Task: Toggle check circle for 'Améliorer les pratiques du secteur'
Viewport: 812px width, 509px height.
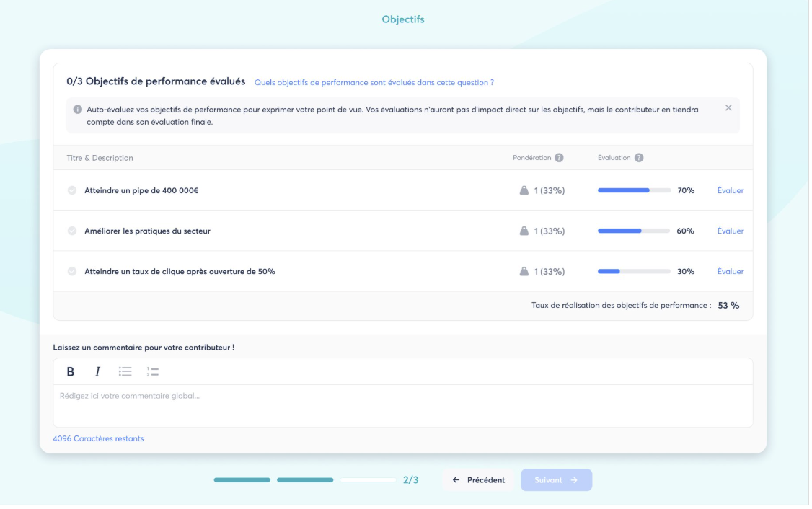Action: coord(72,231)
